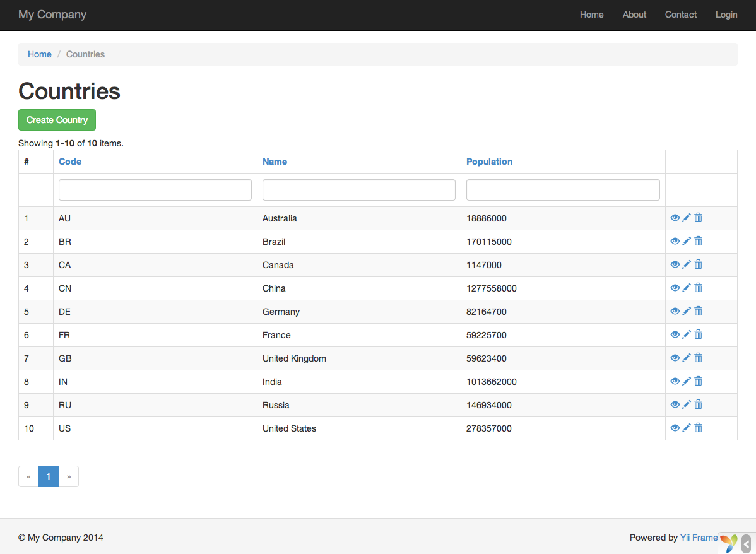
Task: Sort the table by Code column
Action: (70, 162)
